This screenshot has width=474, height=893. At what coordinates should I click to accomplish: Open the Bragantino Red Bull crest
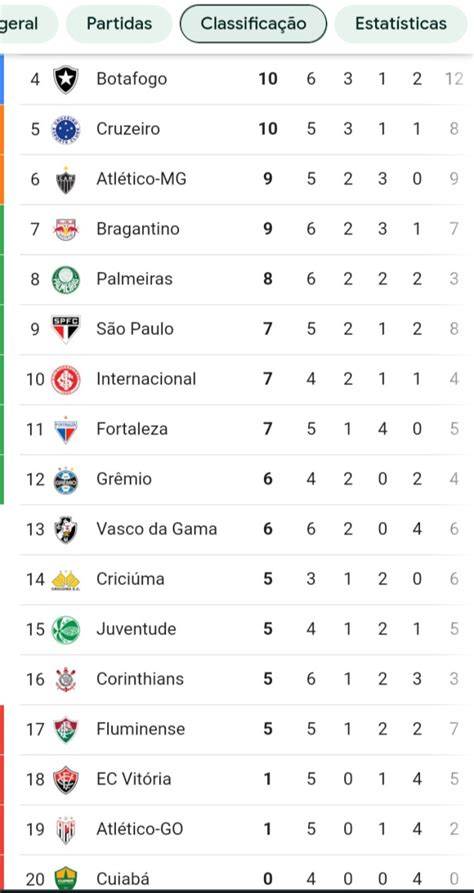pos(66,230)
